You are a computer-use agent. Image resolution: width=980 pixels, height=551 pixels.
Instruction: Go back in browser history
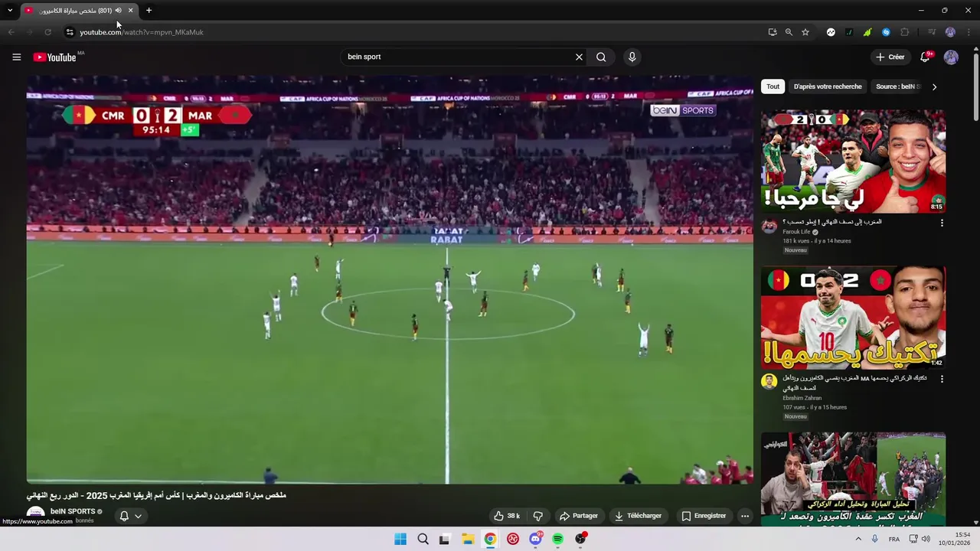(11, 32)
